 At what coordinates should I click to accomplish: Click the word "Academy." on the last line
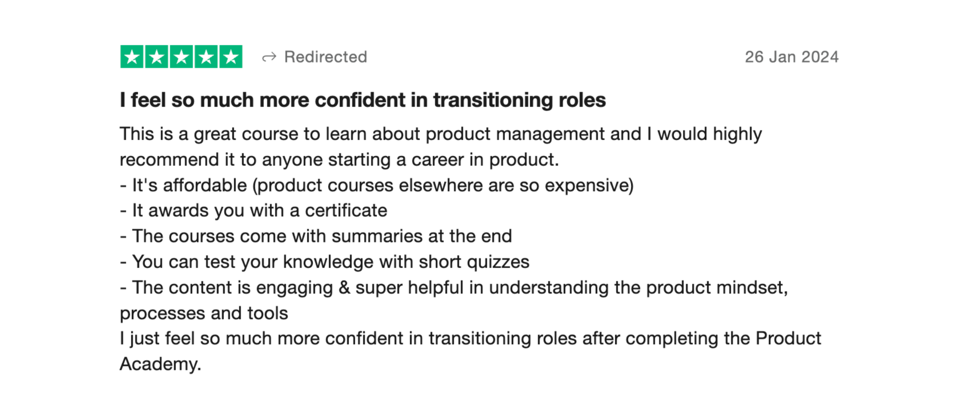[160, 364]
